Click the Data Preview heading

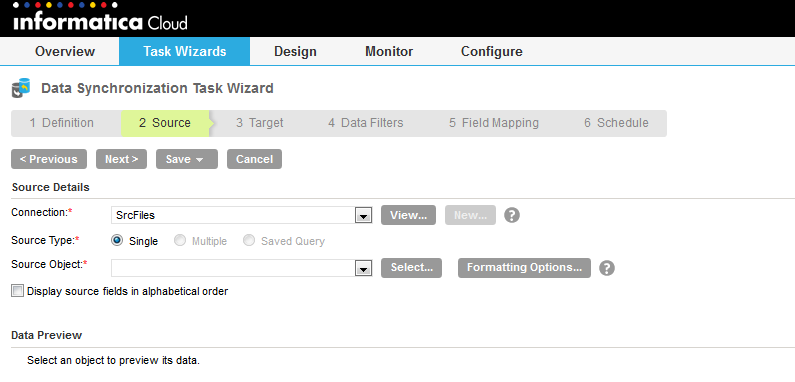(47, 335)
